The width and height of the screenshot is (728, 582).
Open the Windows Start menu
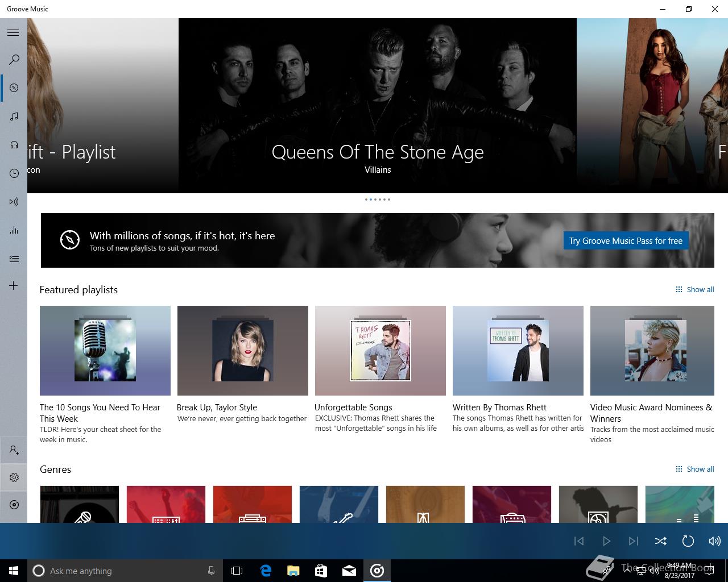point(14,571)
